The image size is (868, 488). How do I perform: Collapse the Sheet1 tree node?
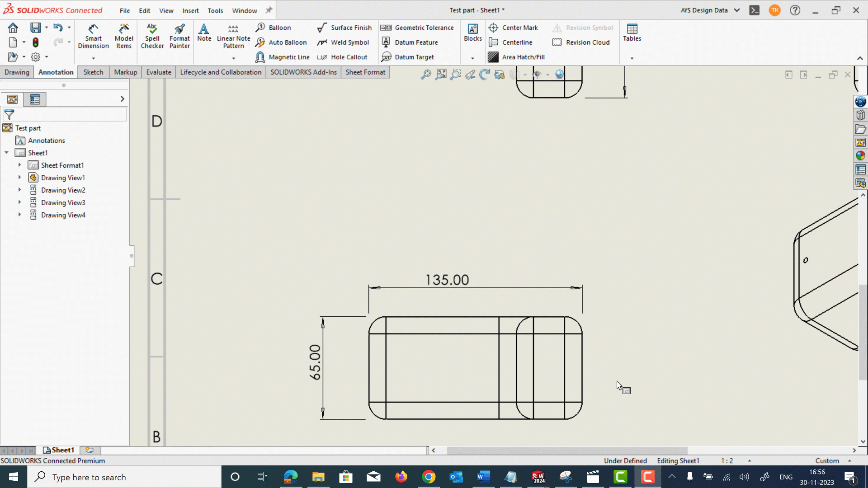7,153
